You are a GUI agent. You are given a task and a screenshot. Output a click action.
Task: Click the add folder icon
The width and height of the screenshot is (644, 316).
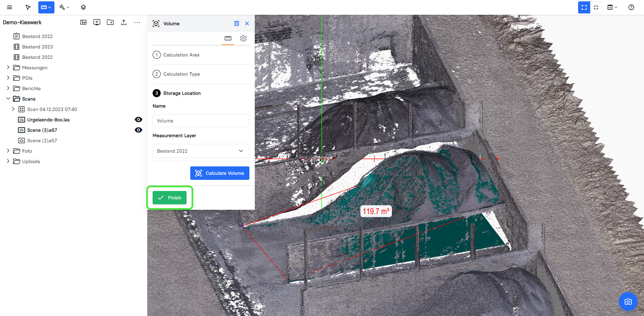coord(110,22)
